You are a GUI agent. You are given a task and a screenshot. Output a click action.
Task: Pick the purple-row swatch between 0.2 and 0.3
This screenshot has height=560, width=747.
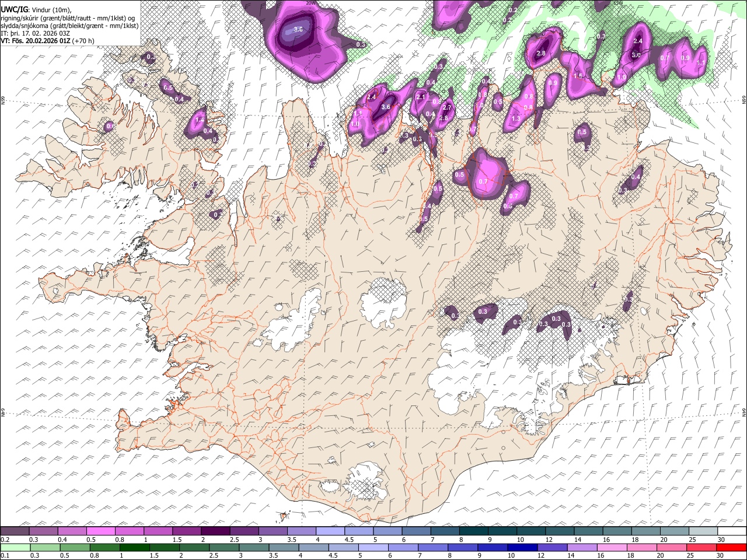(15, 531)
